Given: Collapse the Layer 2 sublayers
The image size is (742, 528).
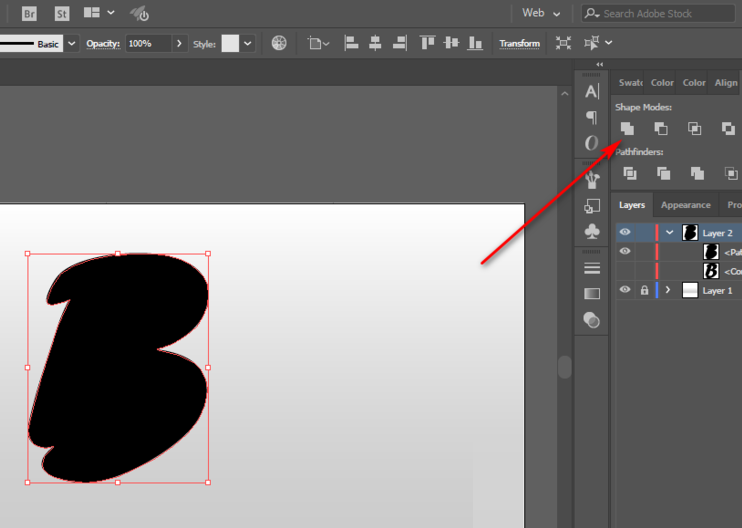Looking at the screenshot, I should pos(670,233).
